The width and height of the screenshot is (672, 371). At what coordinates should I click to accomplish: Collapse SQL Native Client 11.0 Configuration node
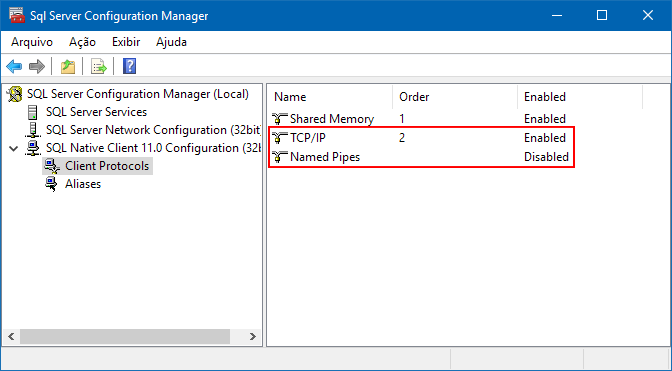[14, 148]
